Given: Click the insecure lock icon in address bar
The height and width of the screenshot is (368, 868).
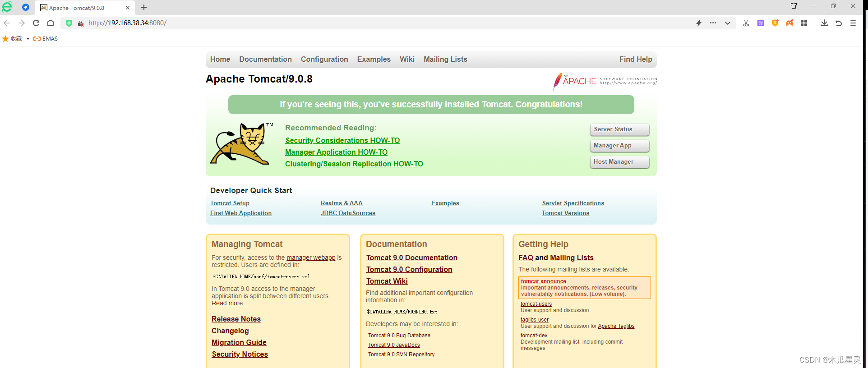Looking at the screenshot, I should [x=81, y=23].
